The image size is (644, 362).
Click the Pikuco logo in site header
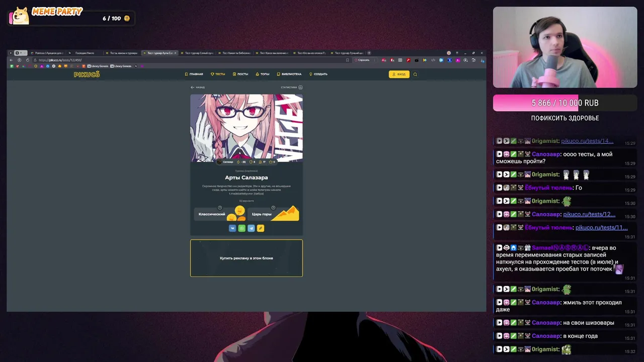(87, 74)
